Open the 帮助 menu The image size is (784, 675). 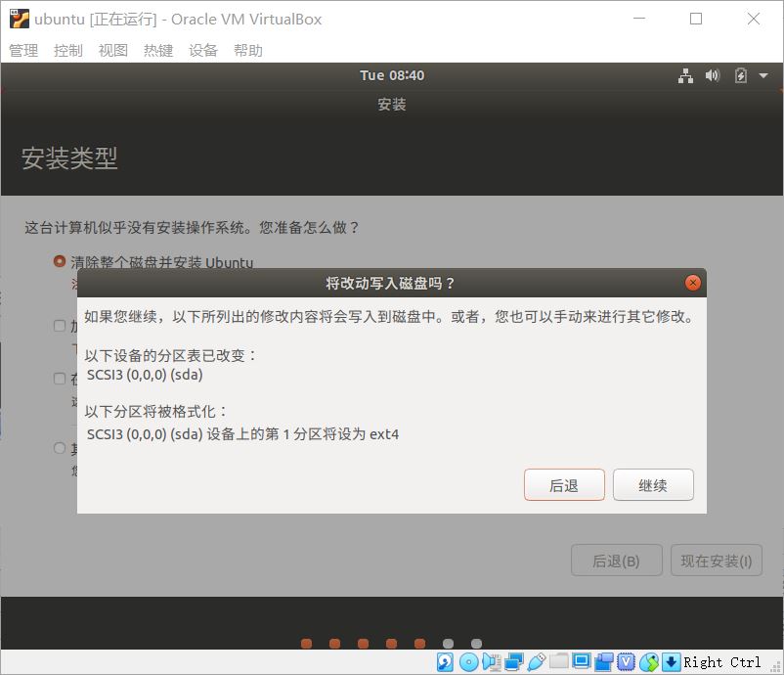coord(248,50)
